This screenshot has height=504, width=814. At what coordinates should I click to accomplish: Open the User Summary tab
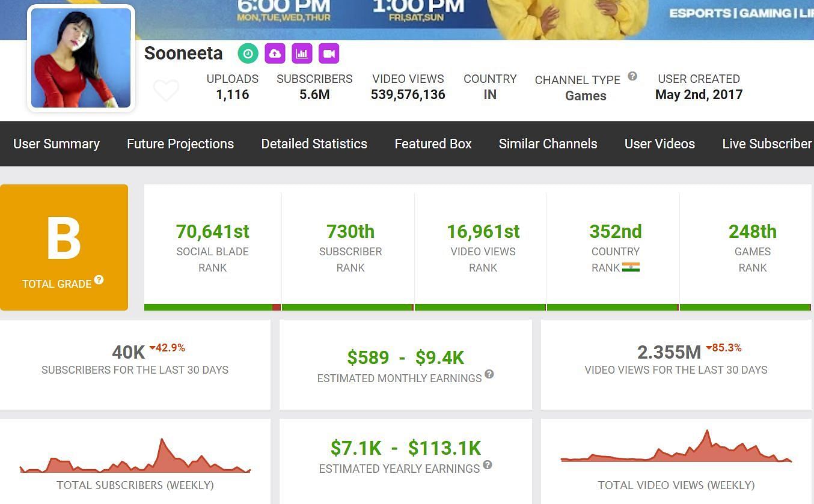(x=57, y=144)
